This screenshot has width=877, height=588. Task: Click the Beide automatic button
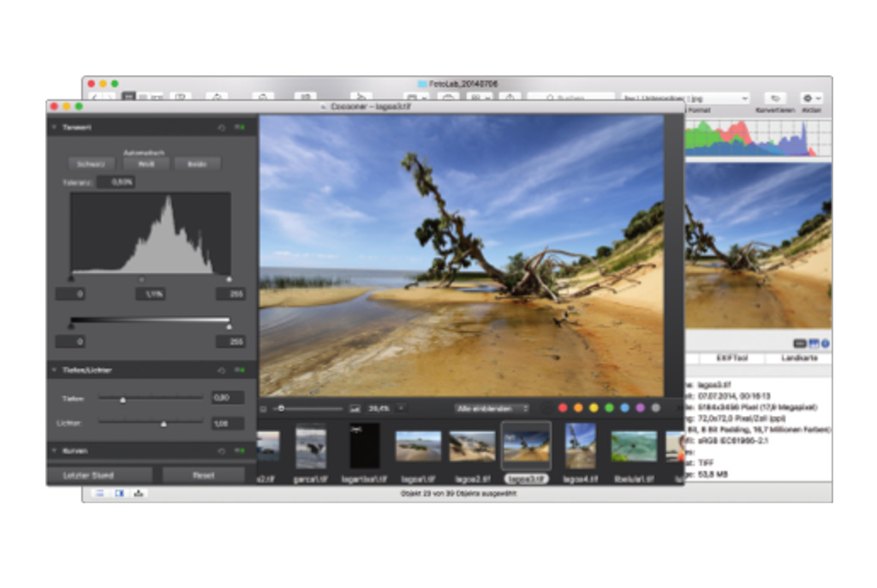pyautogui.click(x=197, y=164)
